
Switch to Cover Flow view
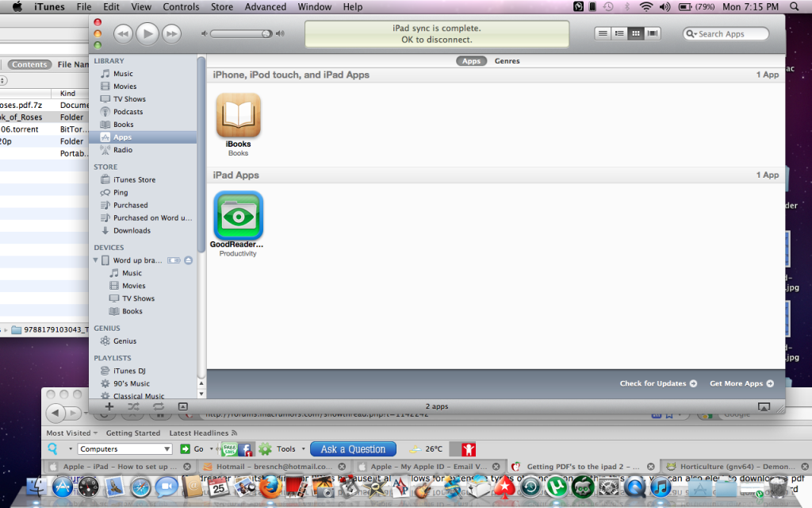(653, 33)
